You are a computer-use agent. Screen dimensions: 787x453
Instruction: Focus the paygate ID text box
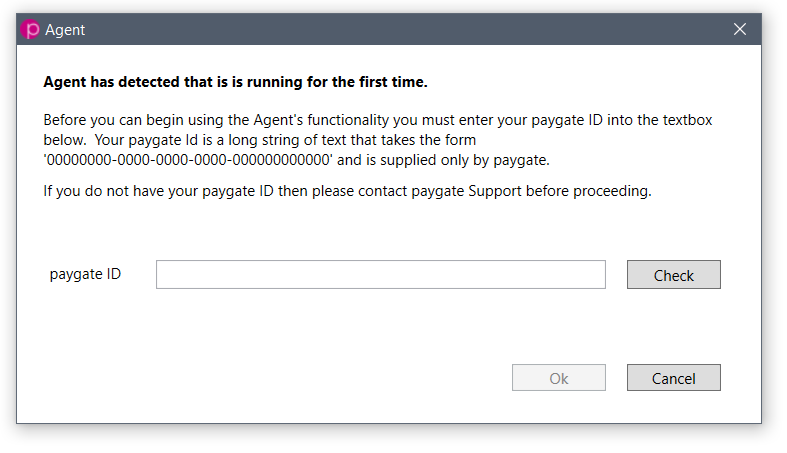coord(380,274)
